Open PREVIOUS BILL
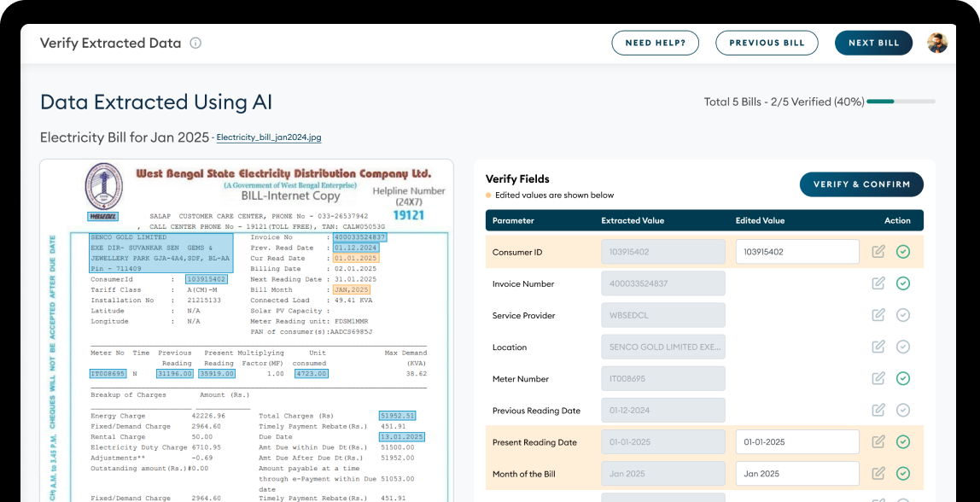This screenshot has width=980, height=502. pyautogui.click(x=767, y=42)
